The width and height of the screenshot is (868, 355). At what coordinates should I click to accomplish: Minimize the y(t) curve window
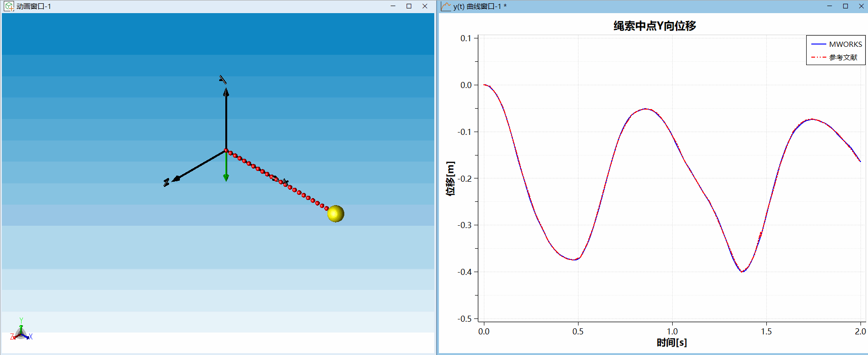click(x=830, y=6)
